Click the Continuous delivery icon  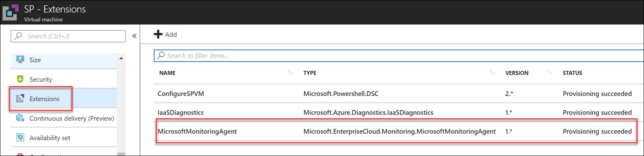pos(20,118)
